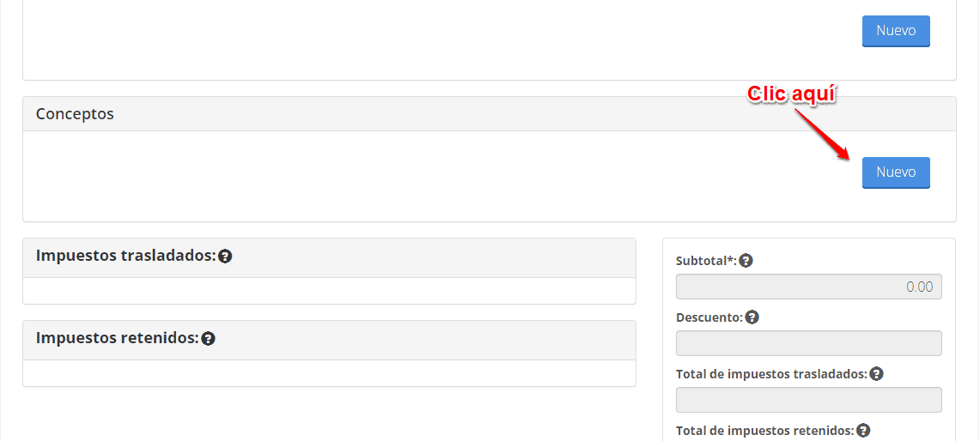Viewport: 980px width, 441px height.
Task: Open help icon beside Total de impuestos retenidos
Action: pos(863,431)
